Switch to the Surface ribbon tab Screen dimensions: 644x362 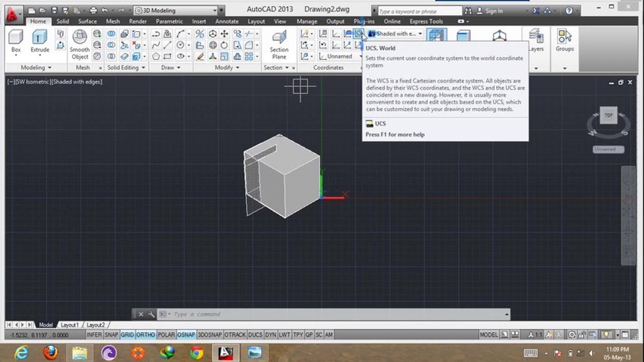tap(87, 22)
